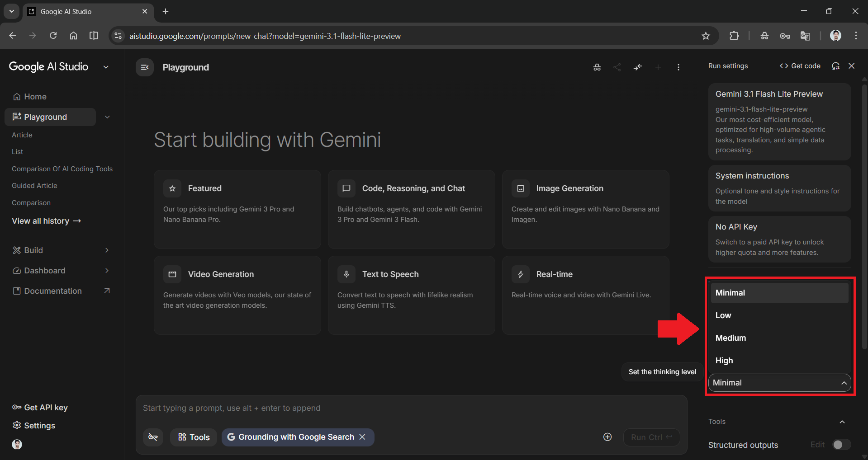Image resolution: width=868 pixels, height=460 pixels.
Task: Open compare mode with the arrows icon
Action: 638,67
